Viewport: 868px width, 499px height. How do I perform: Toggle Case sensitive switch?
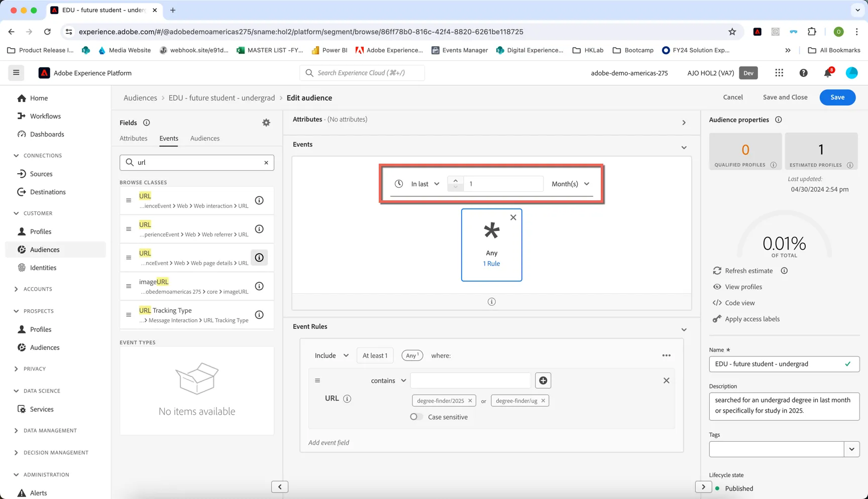point(416,417)
